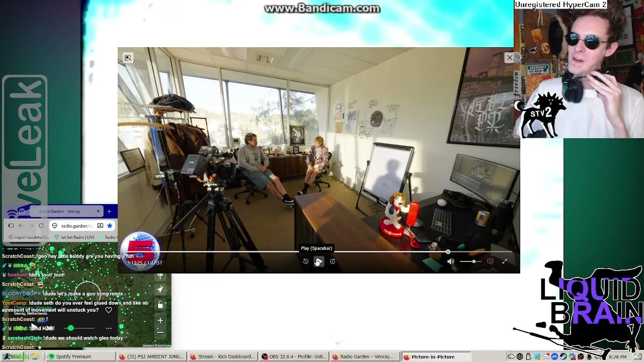Open the three-dots menu in Radio Garden player
Image resolution: width=644 pixels, height=362 pixels.
109,328
